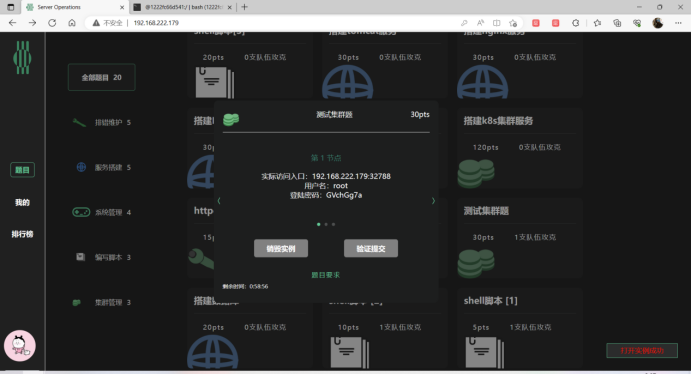The width and height of the screenshot is (692, 374).
Task: Open a new browser tab
Action: coord(244,7)
